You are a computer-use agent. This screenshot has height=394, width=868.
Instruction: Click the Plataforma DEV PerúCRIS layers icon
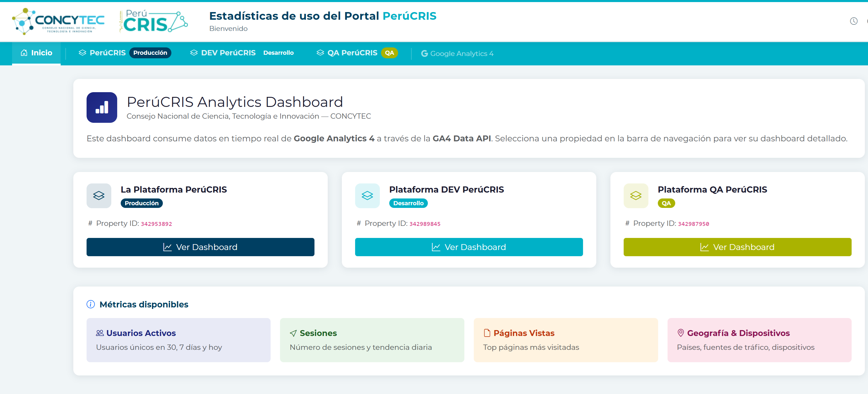(367, 196)
